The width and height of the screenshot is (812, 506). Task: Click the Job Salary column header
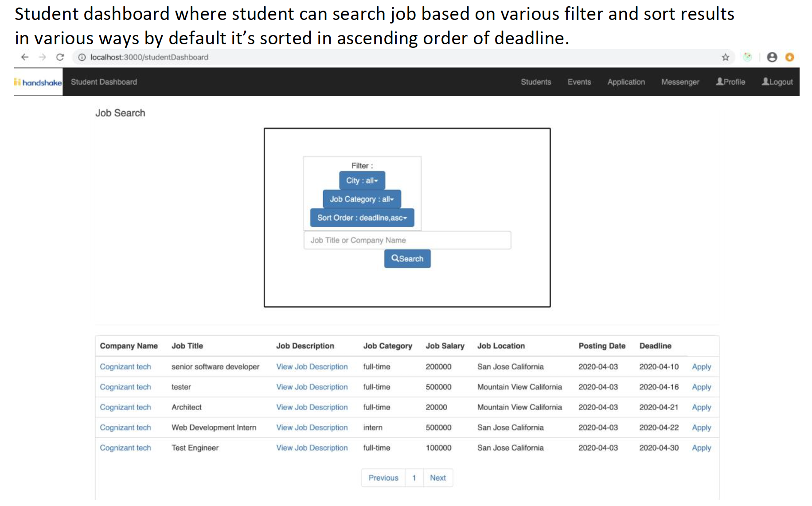[445, 346]
